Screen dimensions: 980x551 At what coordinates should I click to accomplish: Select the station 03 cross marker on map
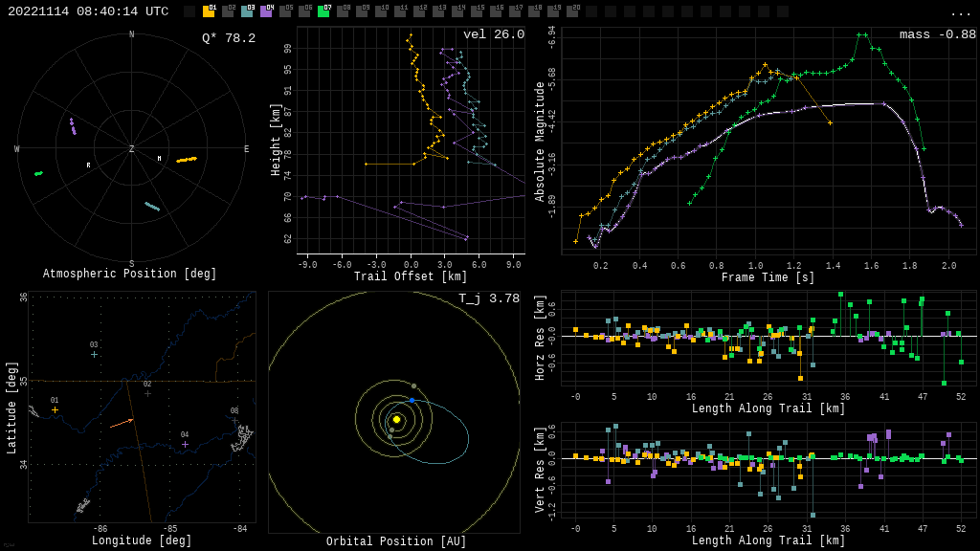[x=94, y=354]
